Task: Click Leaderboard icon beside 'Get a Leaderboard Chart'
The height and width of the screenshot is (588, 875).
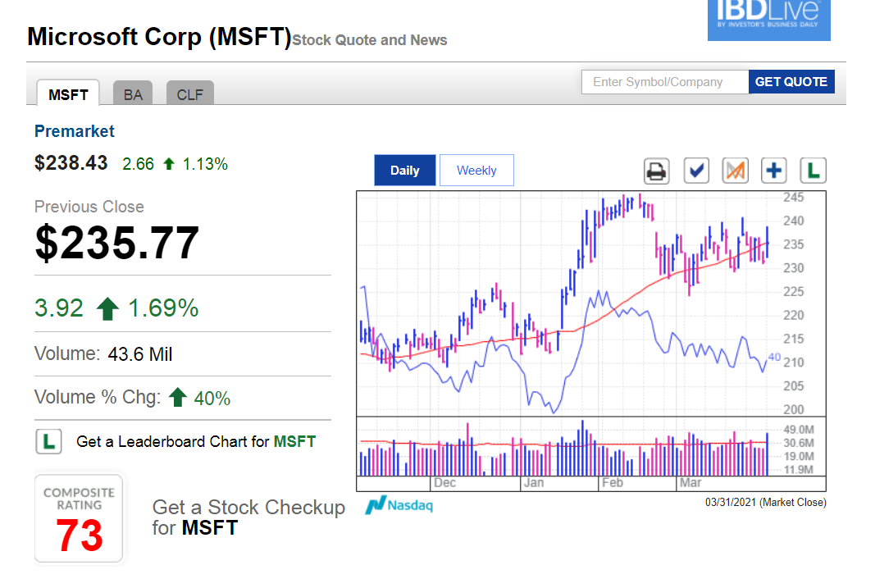Action: point(48,441)
